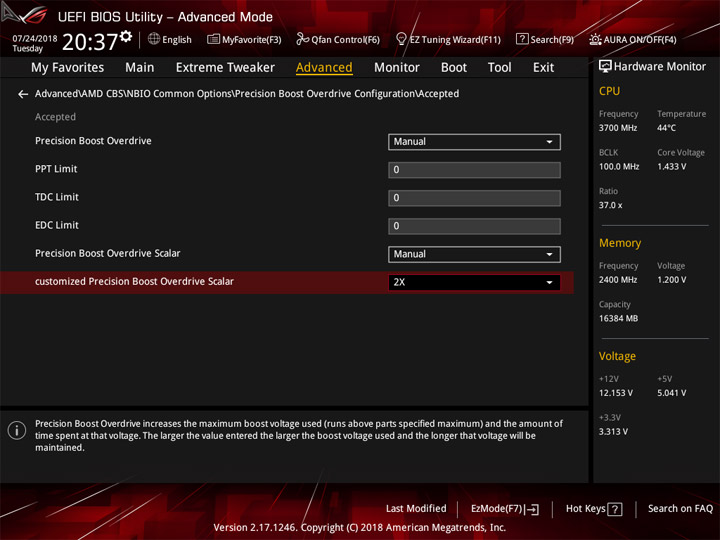Start EZ Tuning Wizard(F11)
This screenshot has height=540, width=720.
click(448, 39)
